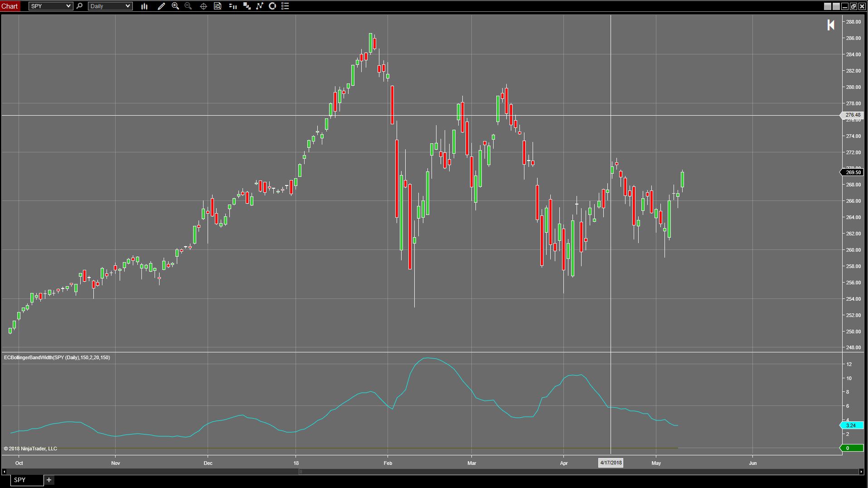Close the chart window
The image size is (868, 488).
coord(862,6)
